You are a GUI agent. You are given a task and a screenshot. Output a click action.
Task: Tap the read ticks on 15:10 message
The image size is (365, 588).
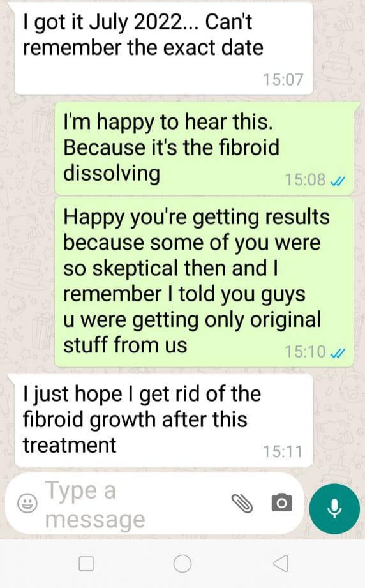click(338, 353)
